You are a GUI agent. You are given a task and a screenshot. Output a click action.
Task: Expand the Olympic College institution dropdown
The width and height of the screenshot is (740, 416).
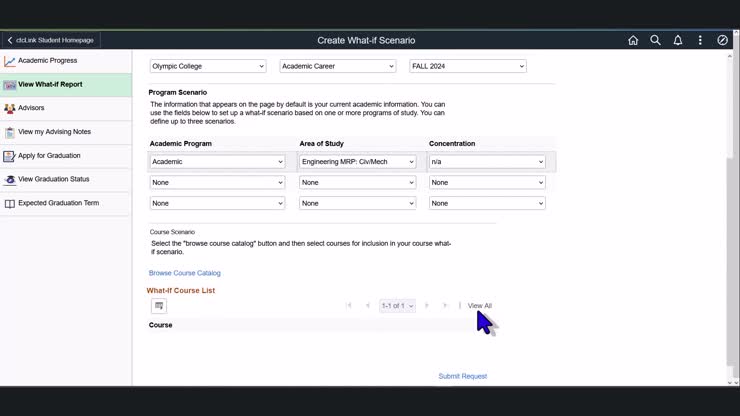click(x=208, y=66)
